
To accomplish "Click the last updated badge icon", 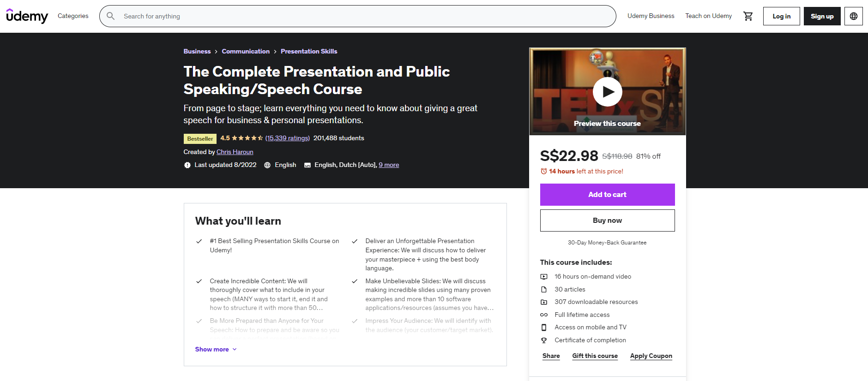I will pyautogui.click(x=187, y=165).
